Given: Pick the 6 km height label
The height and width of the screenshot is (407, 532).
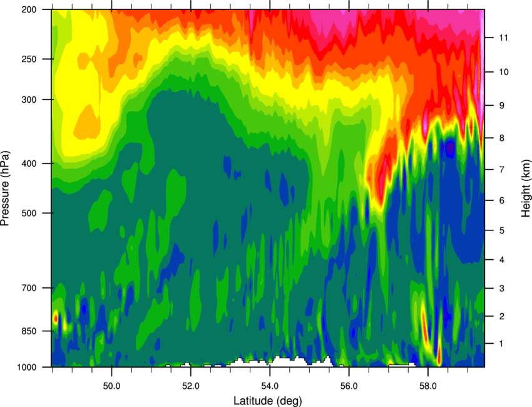Looking at the screenshot, I should (x=501, y=200).
